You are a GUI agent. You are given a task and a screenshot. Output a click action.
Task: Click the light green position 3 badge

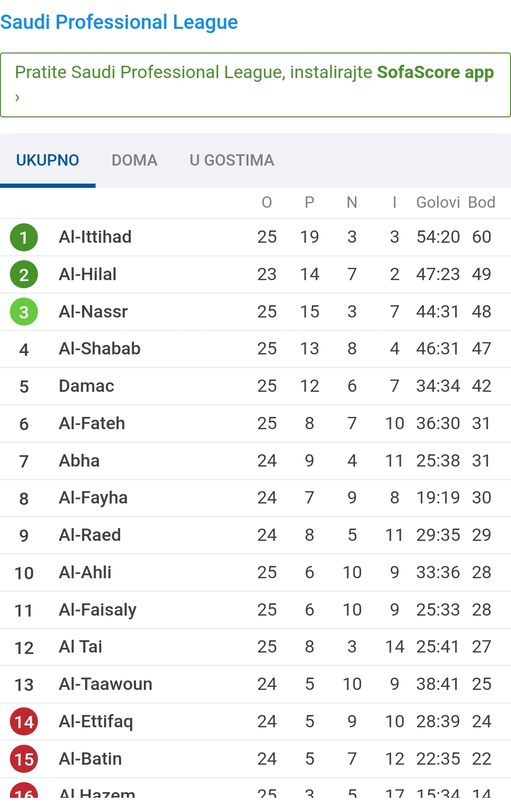point(24,312)
